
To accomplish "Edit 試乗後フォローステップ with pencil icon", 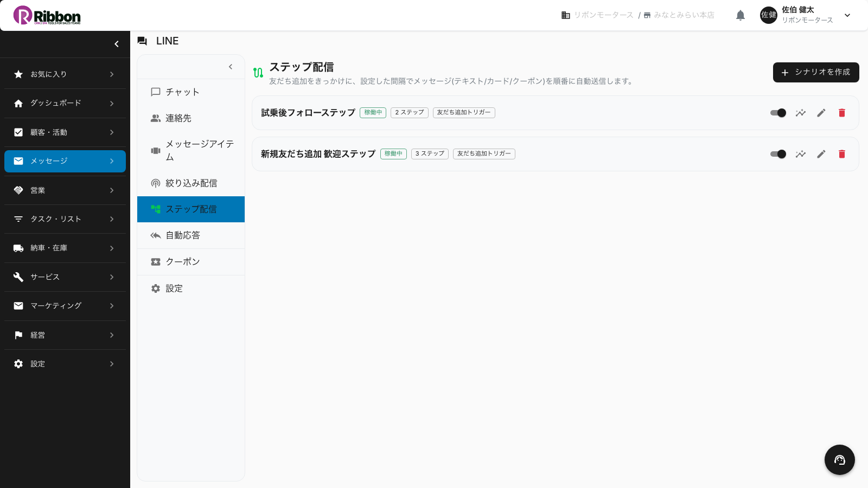I will click(x=821, y=113).
